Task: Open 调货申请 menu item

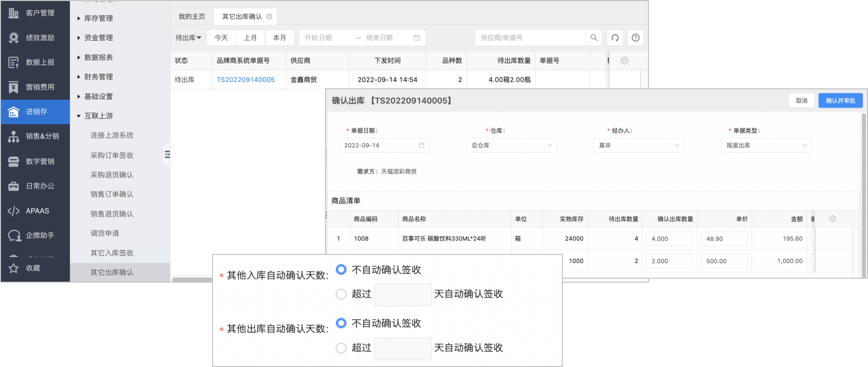Action: (105, 233)
